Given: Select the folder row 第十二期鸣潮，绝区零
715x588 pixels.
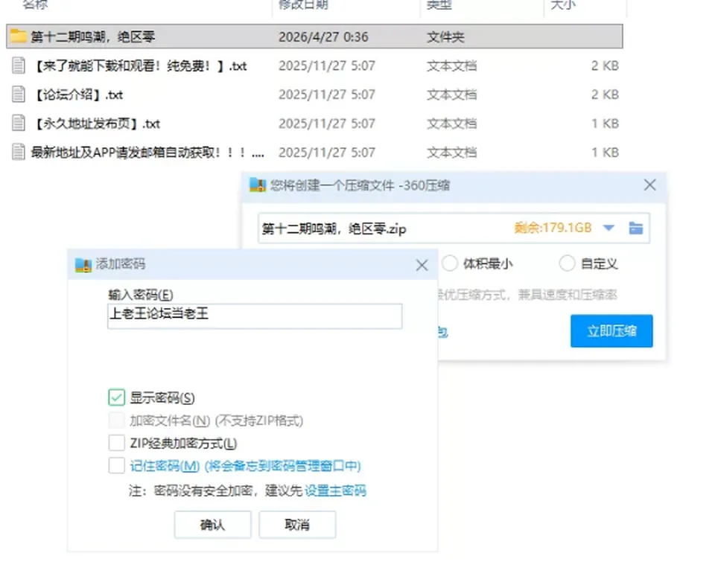Looking at the screenshot, I should click(x=314, y=36).
